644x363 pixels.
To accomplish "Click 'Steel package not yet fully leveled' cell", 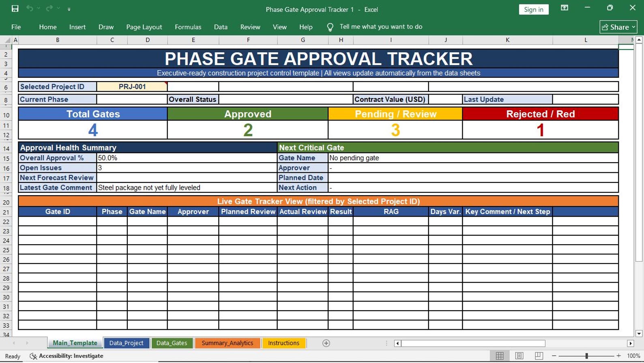I will pos(187,187).
